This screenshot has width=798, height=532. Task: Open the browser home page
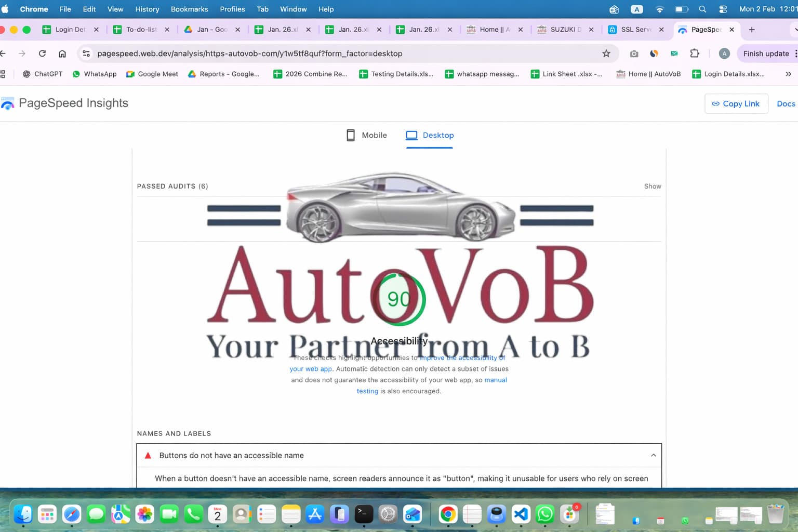click(62, 54)
